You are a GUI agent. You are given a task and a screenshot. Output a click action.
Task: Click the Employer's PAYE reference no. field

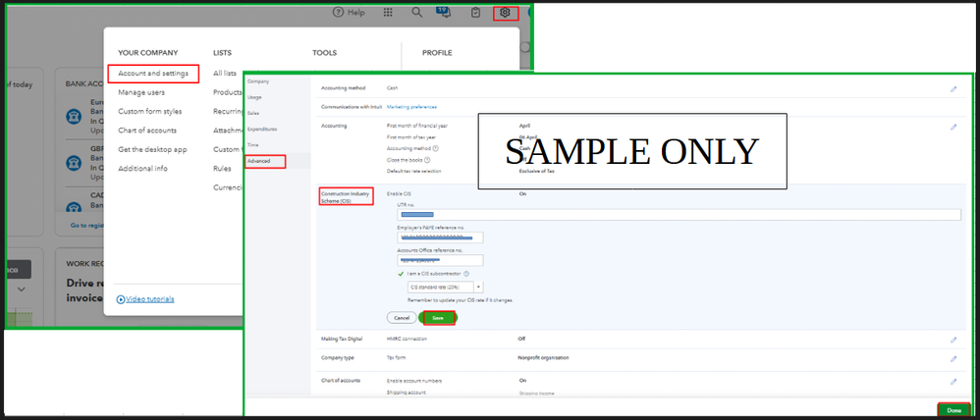(x=440, y=237)
